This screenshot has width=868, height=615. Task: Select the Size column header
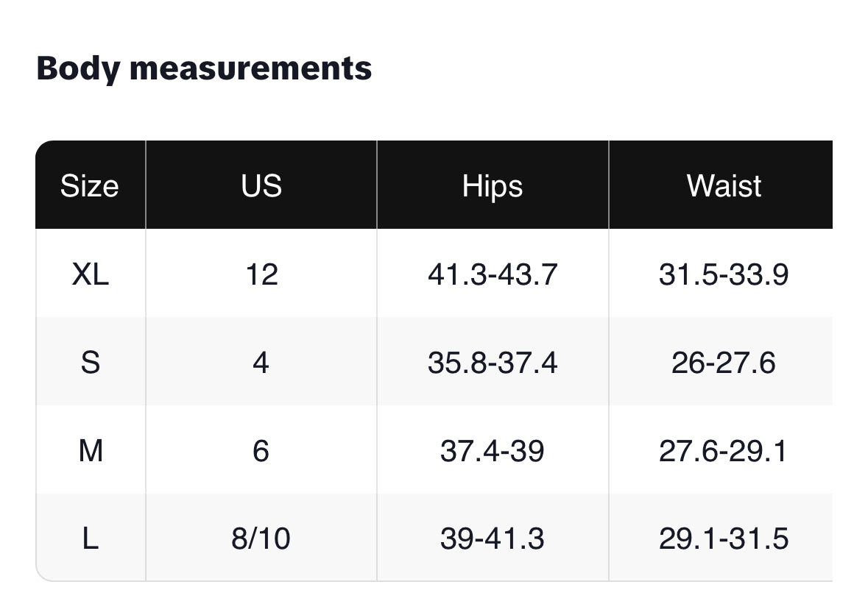point(90,186)
